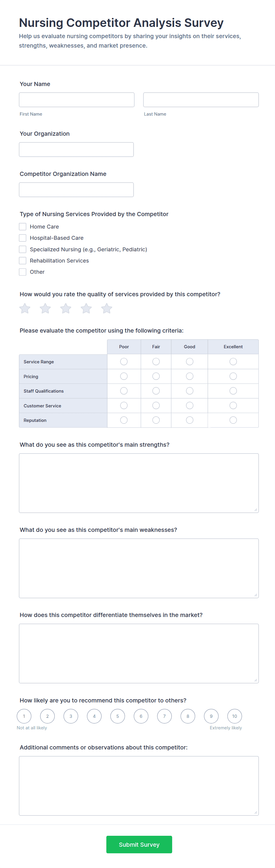Give a five-star quality rating
The height and width of the screenshot is (868, 275).
click(x=106, y=308)
